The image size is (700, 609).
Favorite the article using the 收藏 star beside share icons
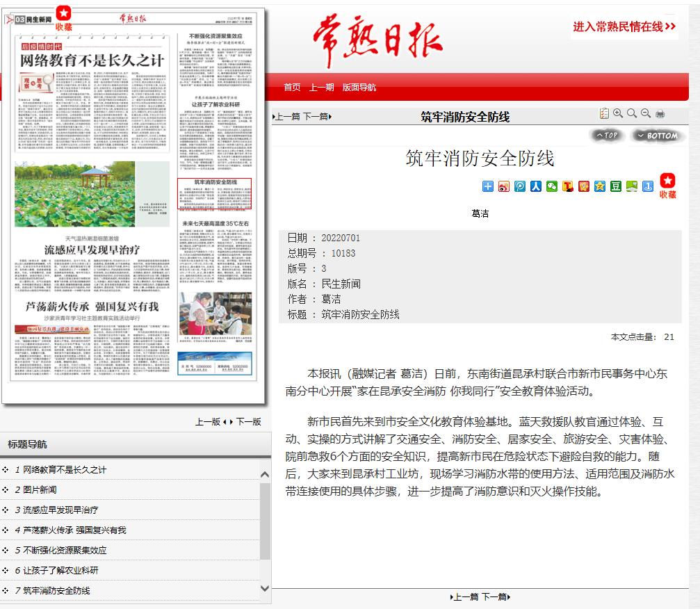[x=668, y=186]
